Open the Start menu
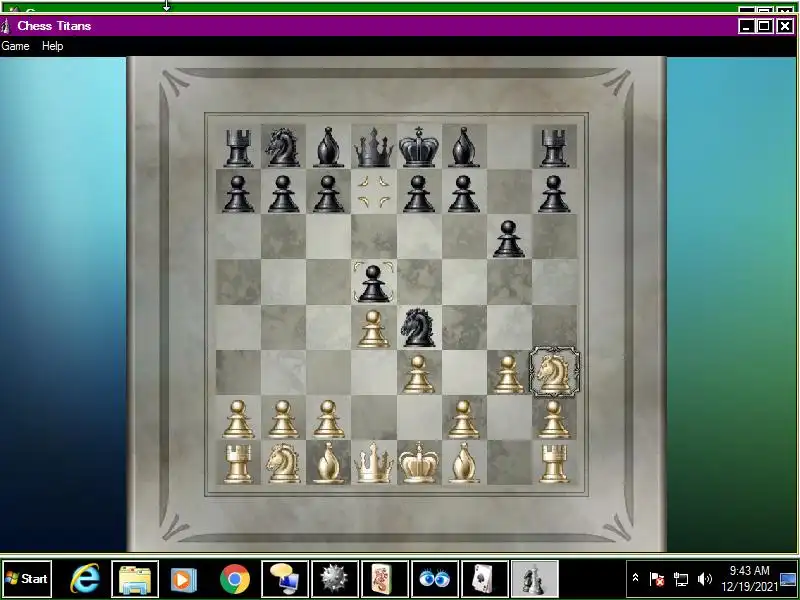 (x=27, y=579)
